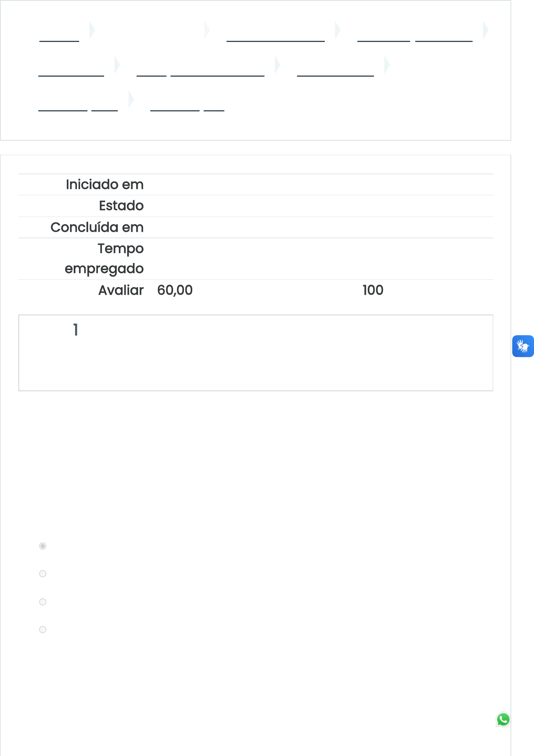
Task: Click the first breadcrumb arrow in the top row
Action: [92, 30]
